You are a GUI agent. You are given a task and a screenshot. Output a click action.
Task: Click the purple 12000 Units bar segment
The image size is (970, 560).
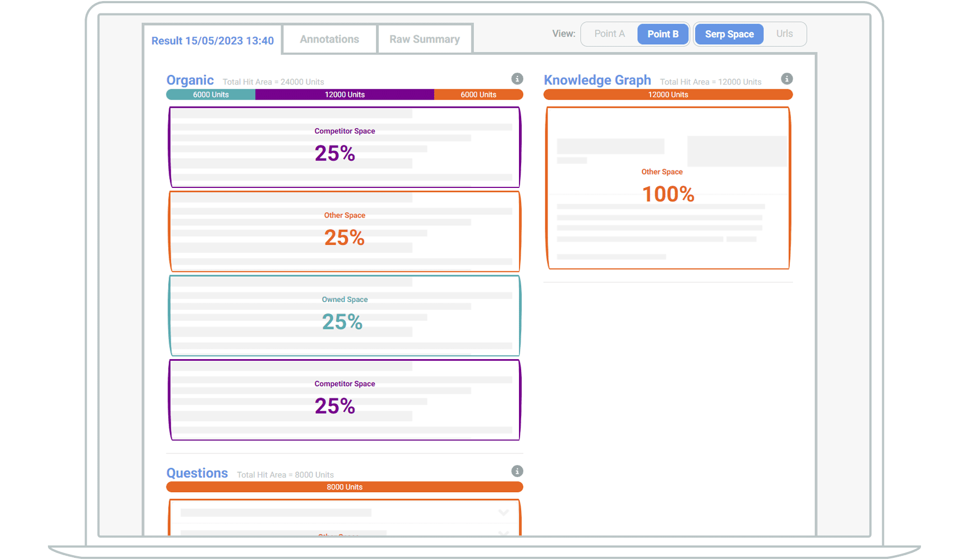pyautogui.click(x=345, y=95)
